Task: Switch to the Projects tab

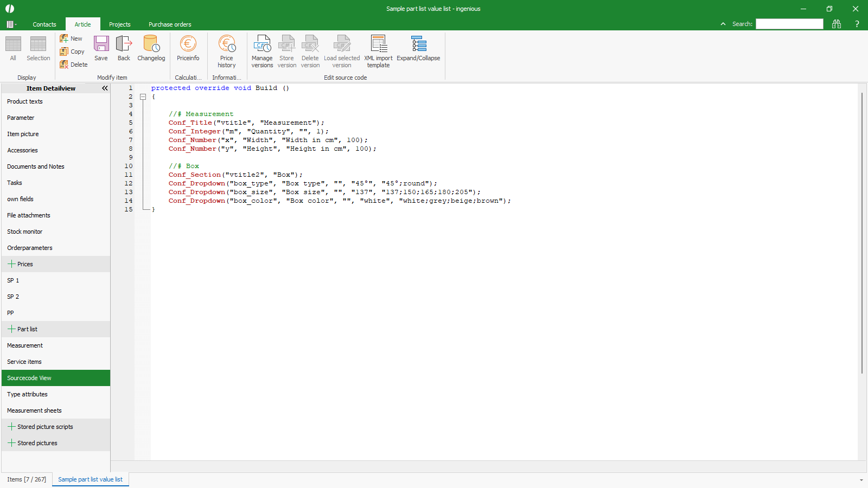Action: point(119,24)
